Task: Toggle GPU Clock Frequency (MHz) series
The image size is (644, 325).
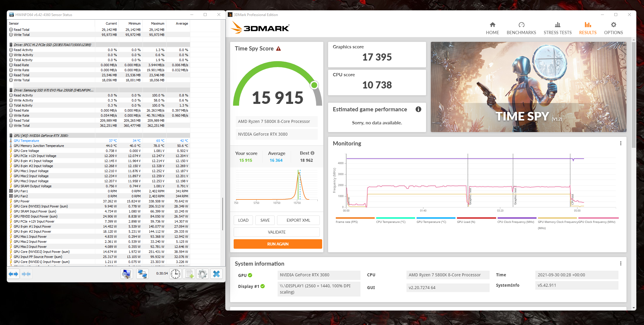Action: (x=598, y=220)
